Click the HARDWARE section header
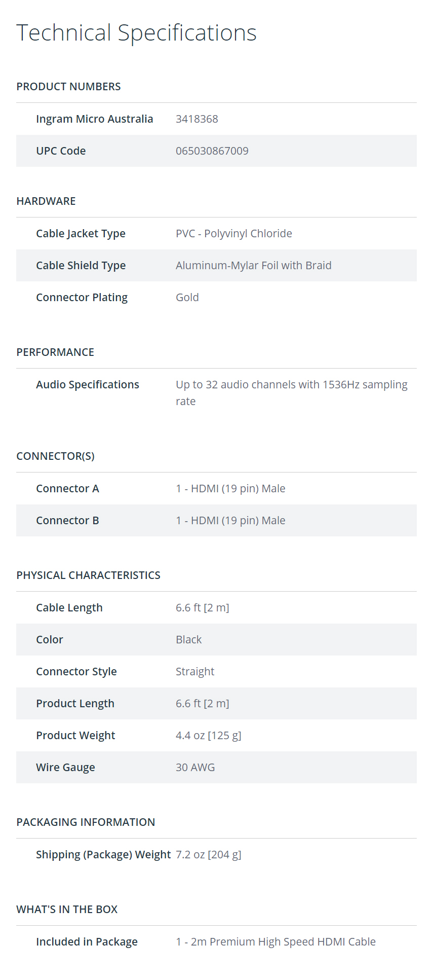434x980 pixels. (x=46, y=201)
